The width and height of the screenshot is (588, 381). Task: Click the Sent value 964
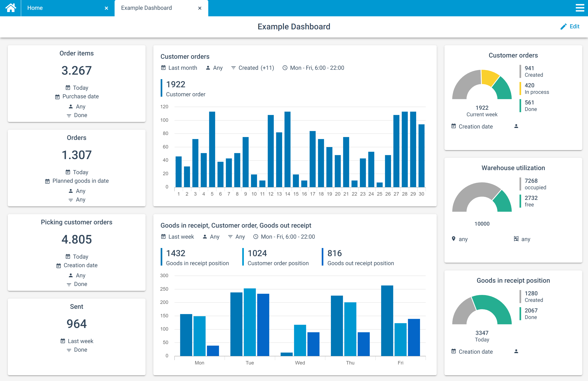point(77,324)
